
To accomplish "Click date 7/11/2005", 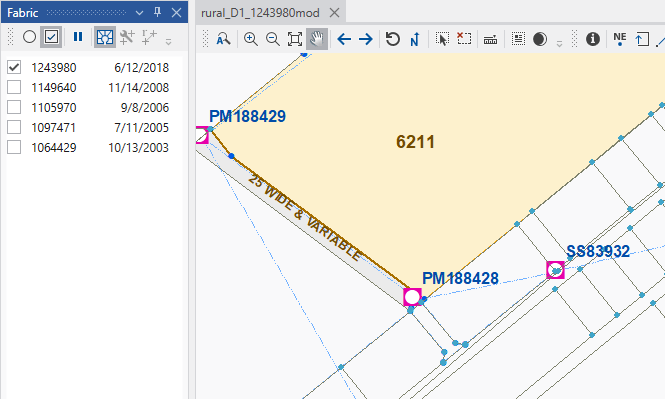I will coord(141,127).
